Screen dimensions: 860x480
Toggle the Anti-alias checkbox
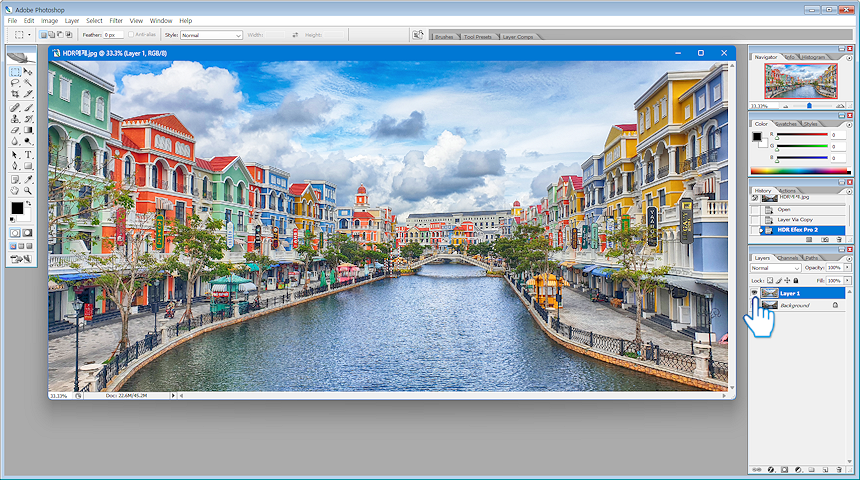tap(131, 35)
